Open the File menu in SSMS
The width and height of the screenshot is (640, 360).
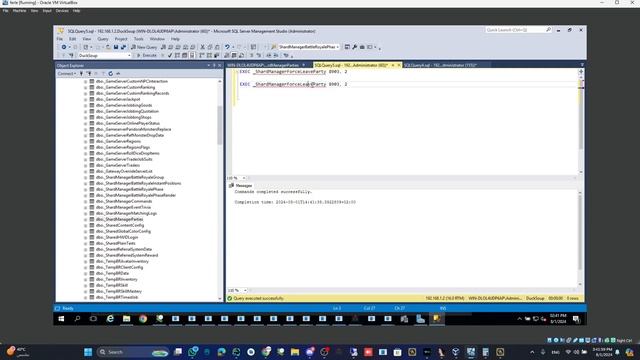point(60,39)
